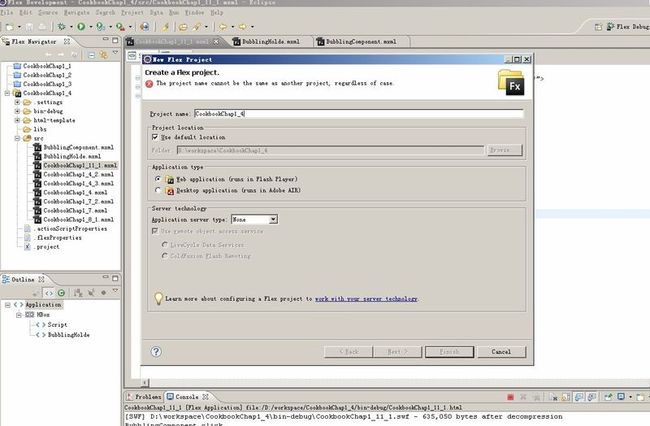
Task: Click the green circular icon in Outline toolbar
Action: tap(61, 293)
